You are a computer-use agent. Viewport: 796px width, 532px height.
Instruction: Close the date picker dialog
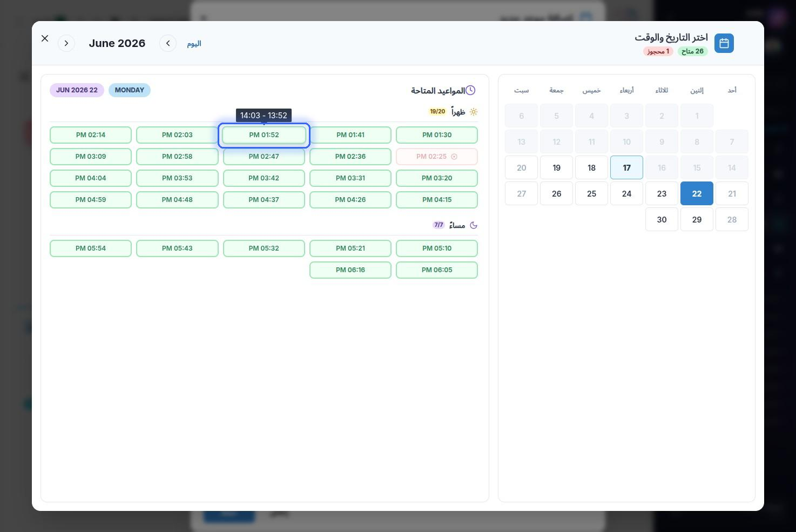45,38
